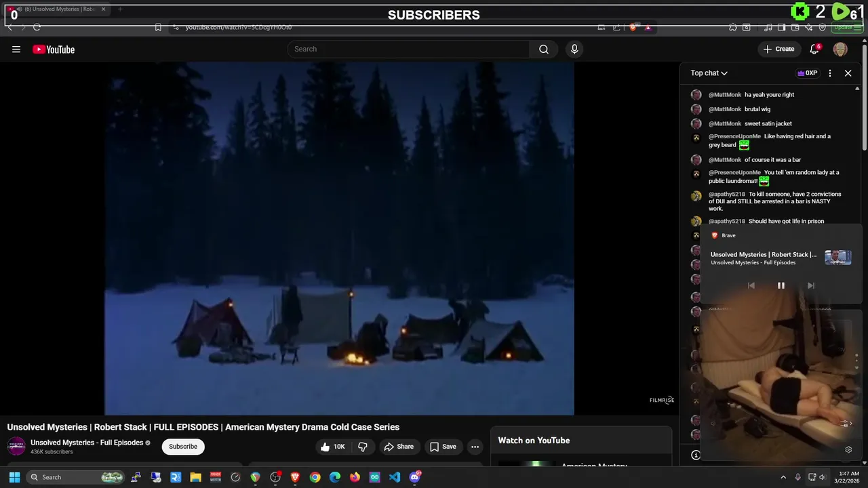Viewport: 868px width, 488px height.
Task: Open the account avatar menu
Action: (x=840, y=49)
